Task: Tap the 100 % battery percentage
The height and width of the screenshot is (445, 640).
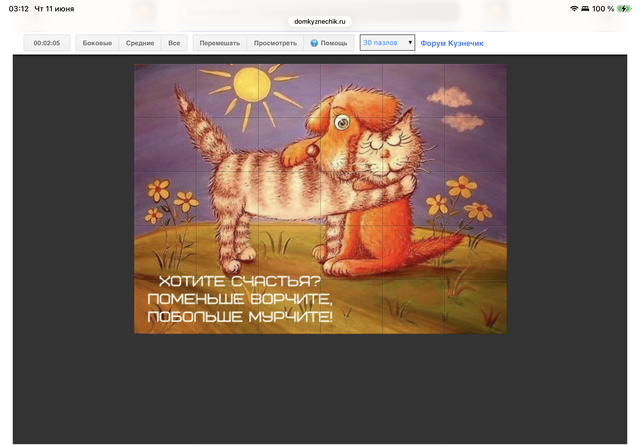Action: (603, 9)
